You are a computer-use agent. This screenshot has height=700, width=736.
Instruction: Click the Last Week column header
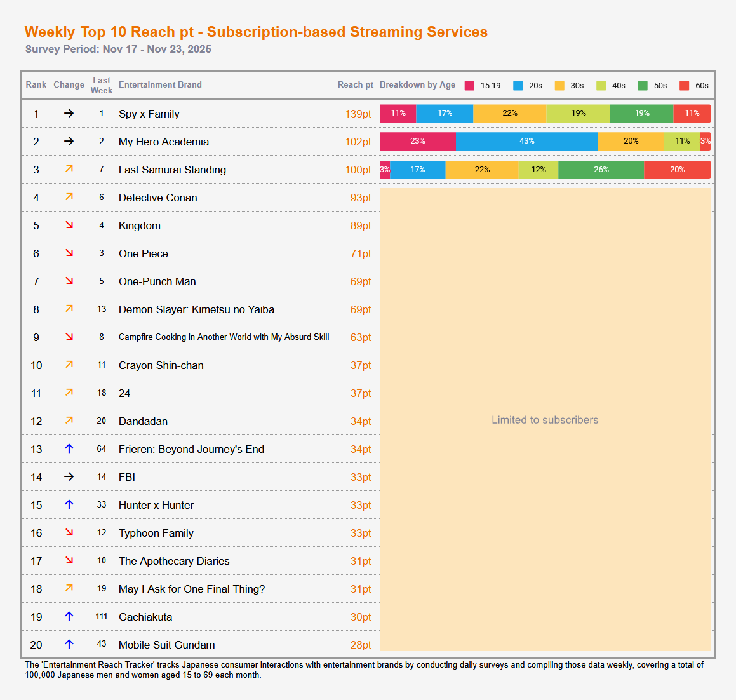102,86
